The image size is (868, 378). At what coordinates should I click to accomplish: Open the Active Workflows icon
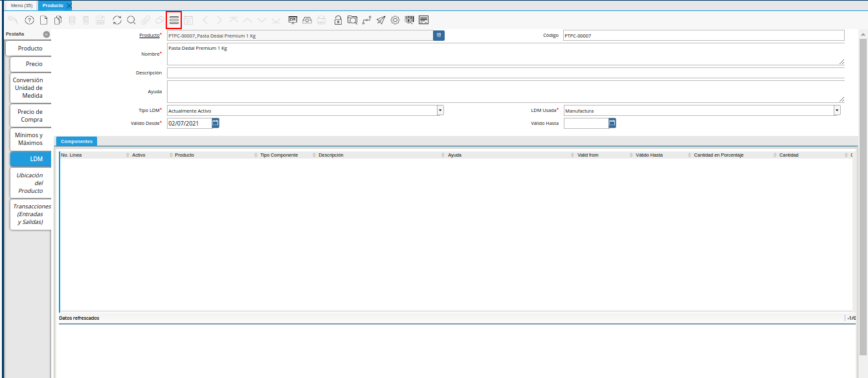(367, 20)
